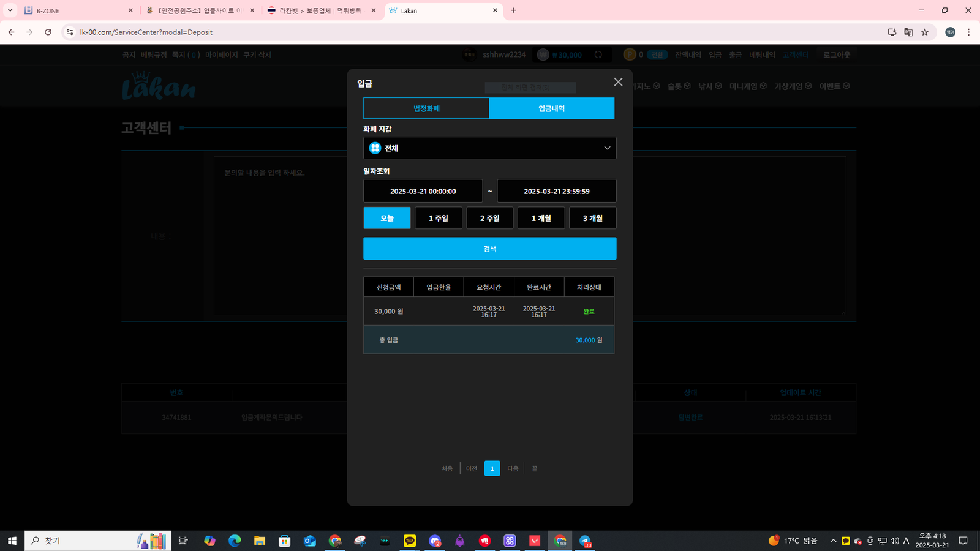The image size is (980, 551).
Task: Open Microsoft Edge from the taskbar
Action: pos(235,541)
